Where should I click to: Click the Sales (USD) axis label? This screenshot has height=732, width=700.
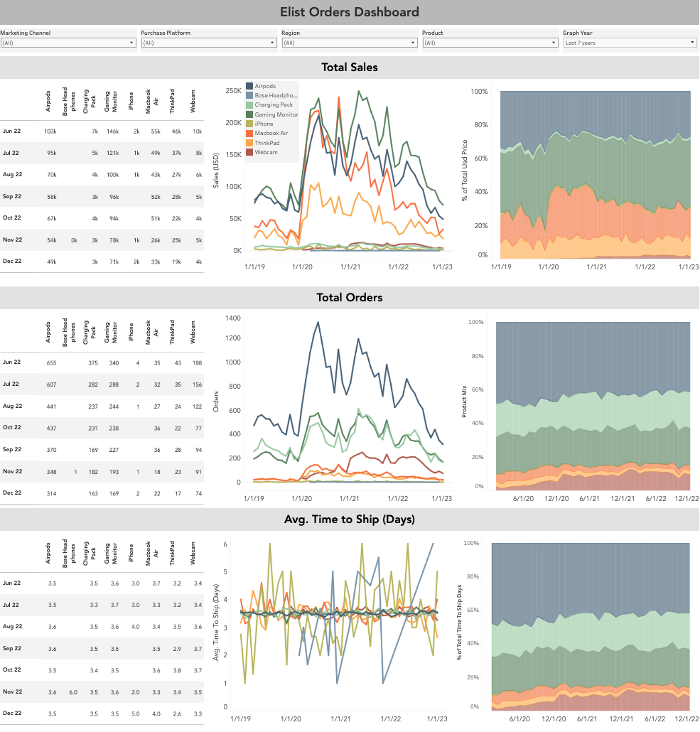(216, 171)
